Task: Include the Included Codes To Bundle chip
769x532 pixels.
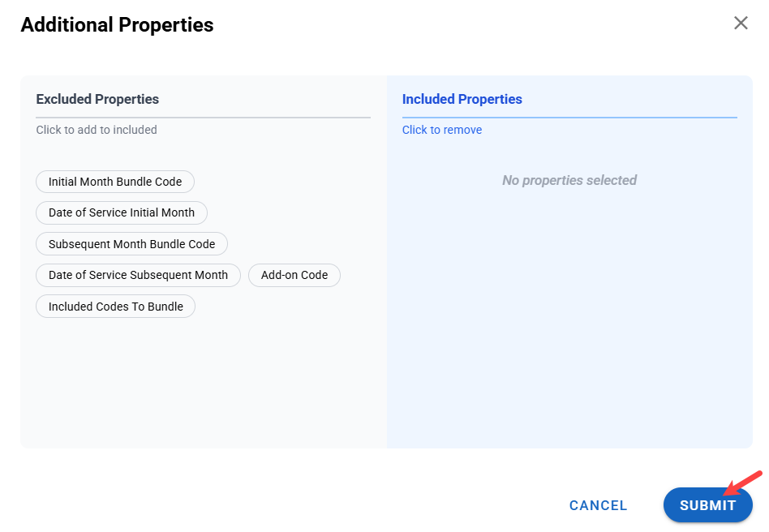Action: point(116,307)
